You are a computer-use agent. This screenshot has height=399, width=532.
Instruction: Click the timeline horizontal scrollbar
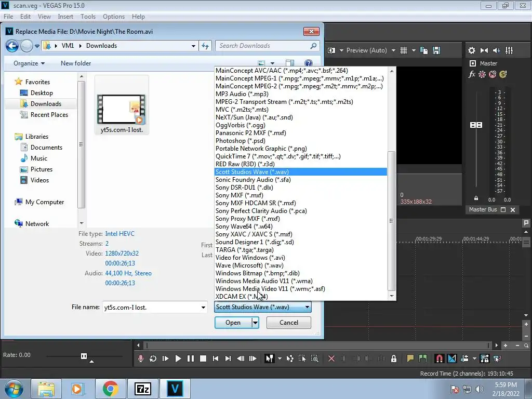[317, 345]
